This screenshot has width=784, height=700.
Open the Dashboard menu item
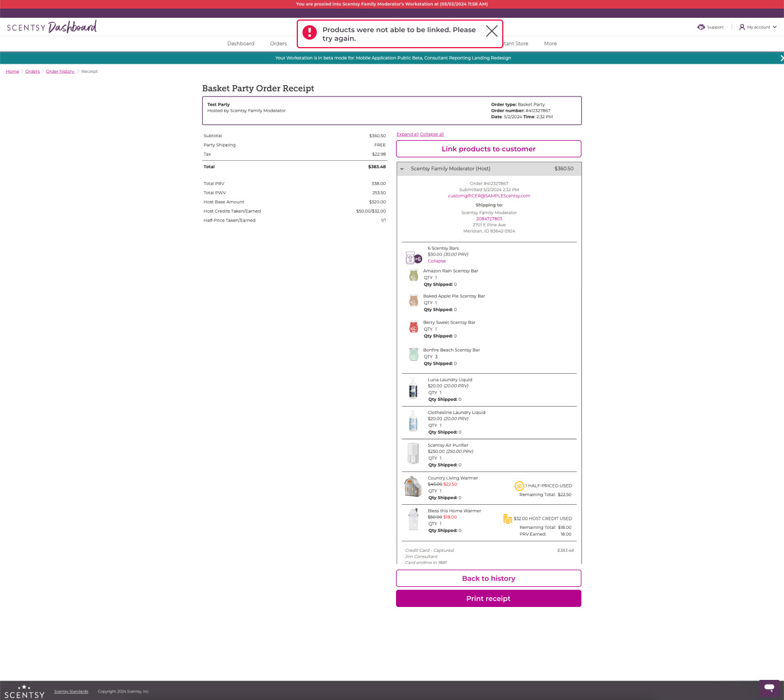click(240, 44)
